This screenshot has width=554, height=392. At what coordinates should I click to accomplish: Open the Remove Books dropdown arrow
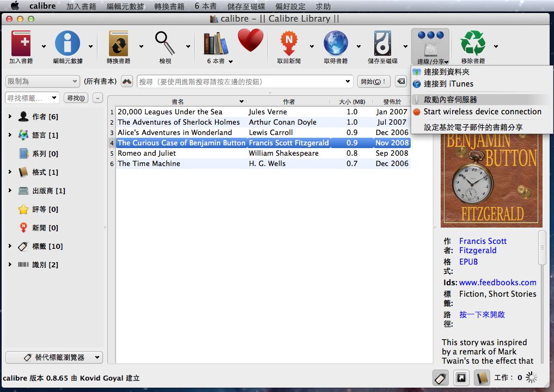[x=496, y=46]
